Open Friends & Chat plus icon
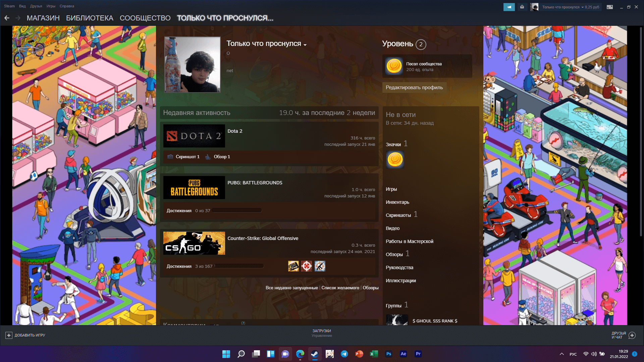The image size is (644, 362). point(632,335)
